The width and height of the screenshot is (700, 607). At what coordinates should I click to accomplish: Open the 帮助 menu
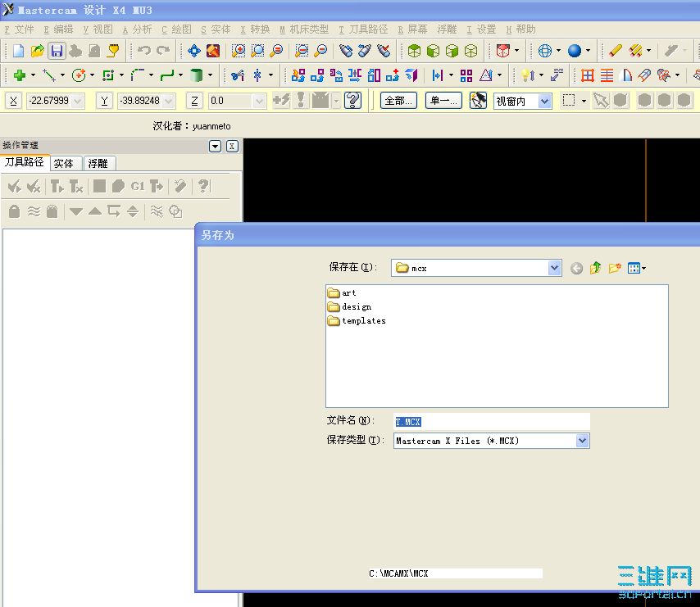pyautogui.click(x=520, y=29)
